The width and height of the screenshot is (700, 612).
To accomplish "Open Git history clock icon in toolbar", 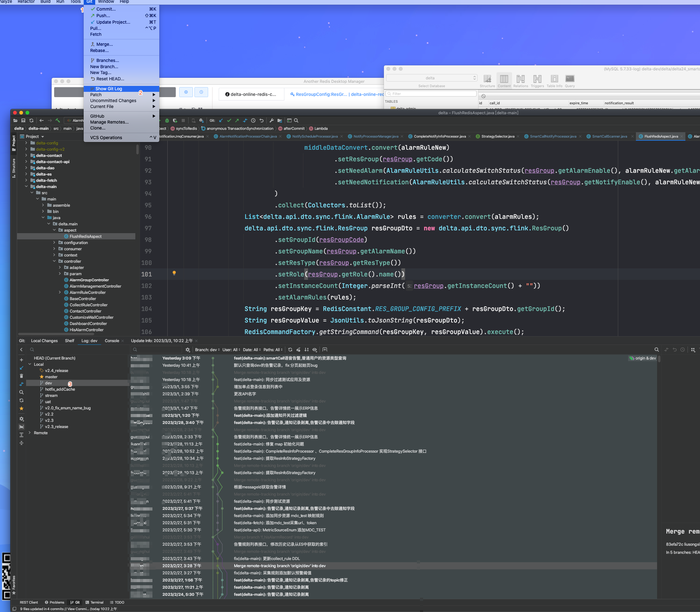I will click(253, 120).
